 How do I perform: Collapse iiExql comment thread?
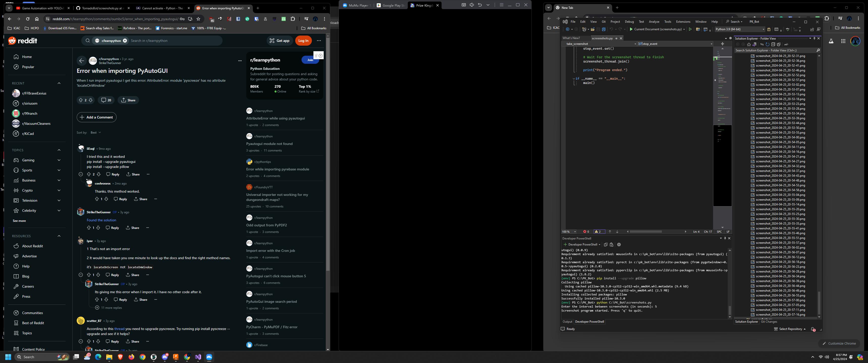(x=80, y=174)
